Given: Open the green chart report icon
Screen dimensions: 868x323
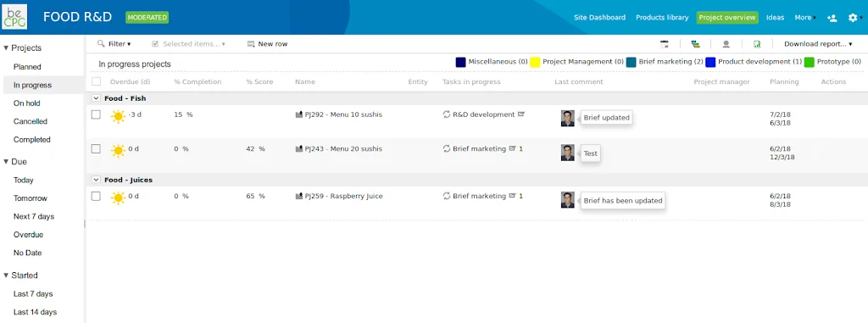Looking at the screenshot, I should [757, 44].
